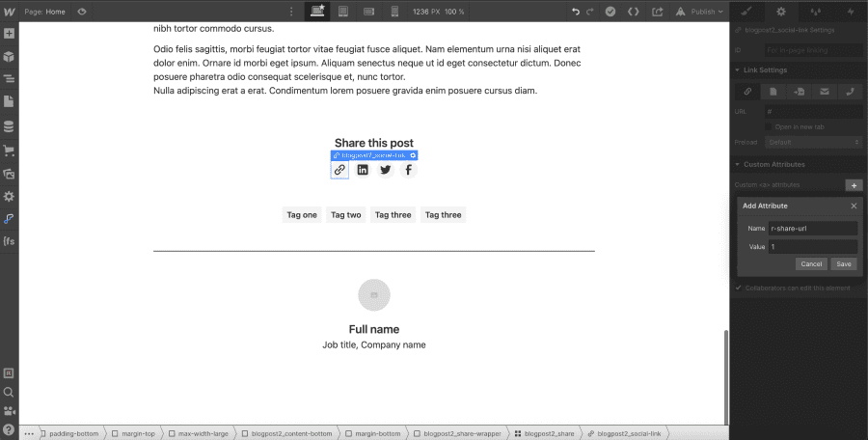Open the Symbols cube panel
Screen dimensions: 868x440
(x=9, y=57)
